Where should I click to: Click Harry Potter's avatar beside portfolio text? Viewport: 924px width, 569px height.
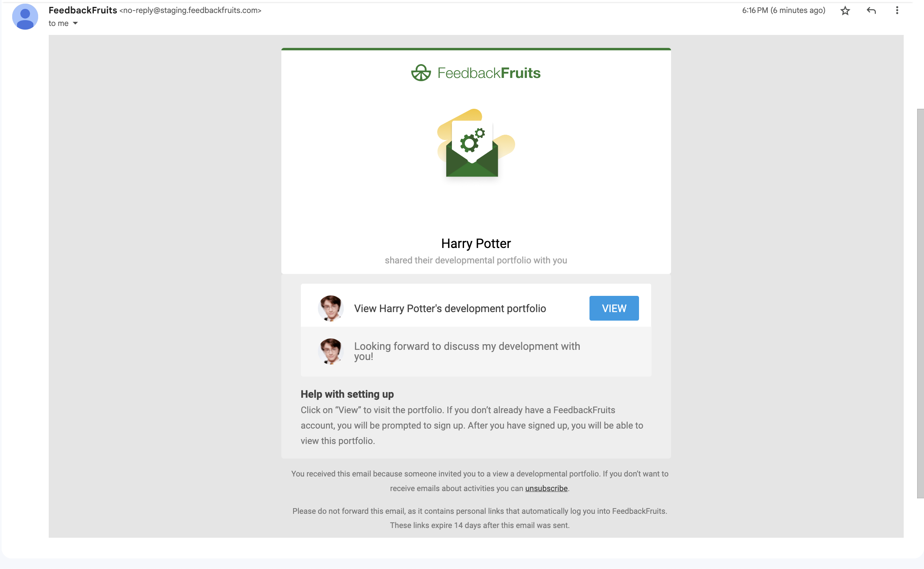[x=330, y=308]
